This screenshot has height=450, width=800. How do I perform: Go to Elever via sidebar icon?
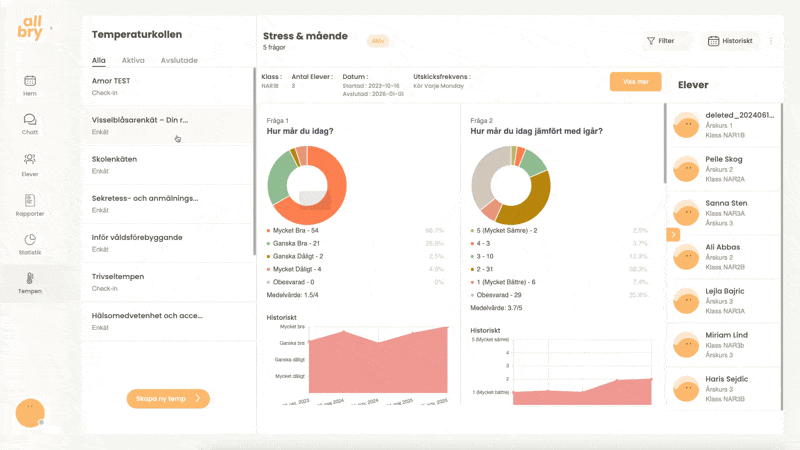tap(30, 159)
